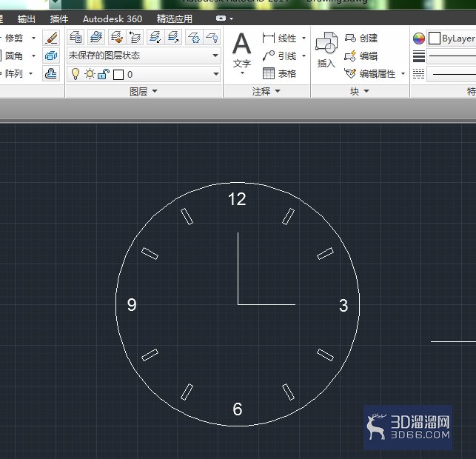The image size is (476, 459).
Task: Open dropdown arrow next to 编辑属性
Action: [403, 73]
